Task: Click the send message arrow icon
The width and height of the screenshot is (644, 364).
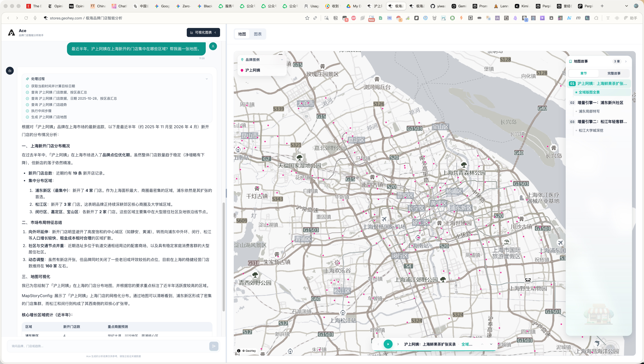Action: [x=214, y=346]
